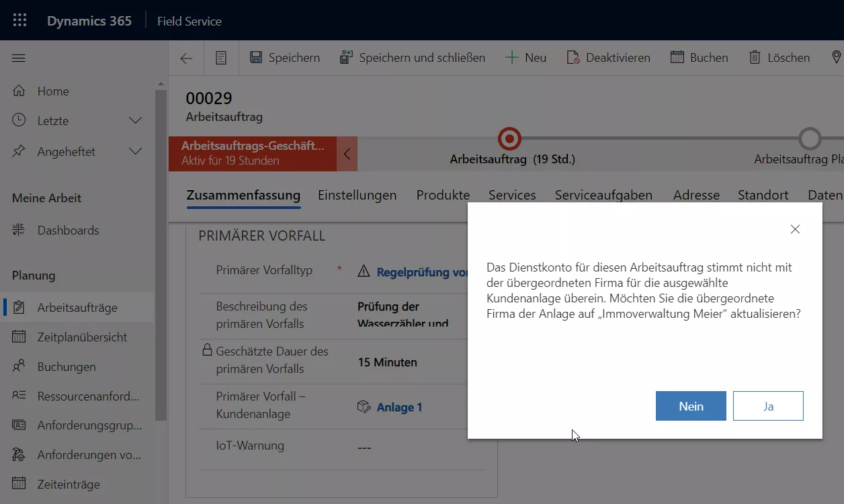Screen dimensions: 844x504
Task: Confirm the dialog with Ja
Action: point(768,406)
